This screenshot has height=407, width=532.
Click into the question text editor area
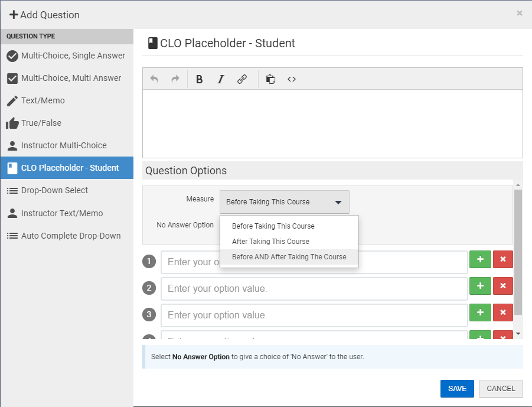click(x=332, y=123)
